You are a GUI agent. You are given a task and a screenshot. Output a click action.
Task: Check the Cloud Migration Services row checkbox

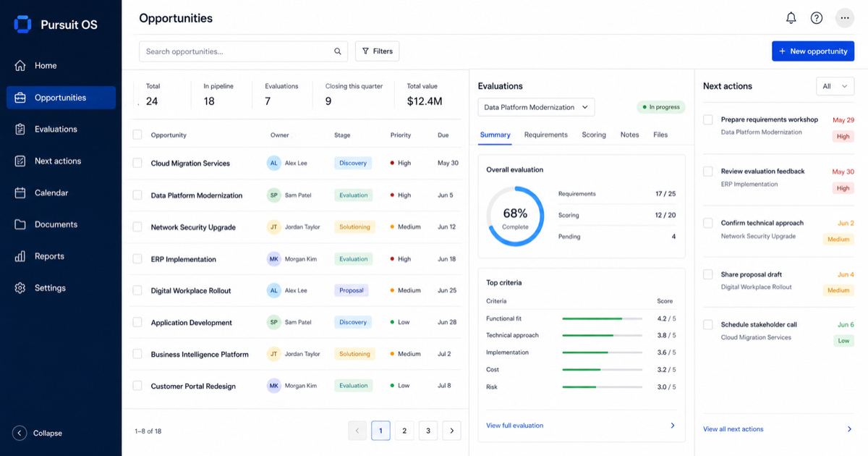tap(137, 164)
